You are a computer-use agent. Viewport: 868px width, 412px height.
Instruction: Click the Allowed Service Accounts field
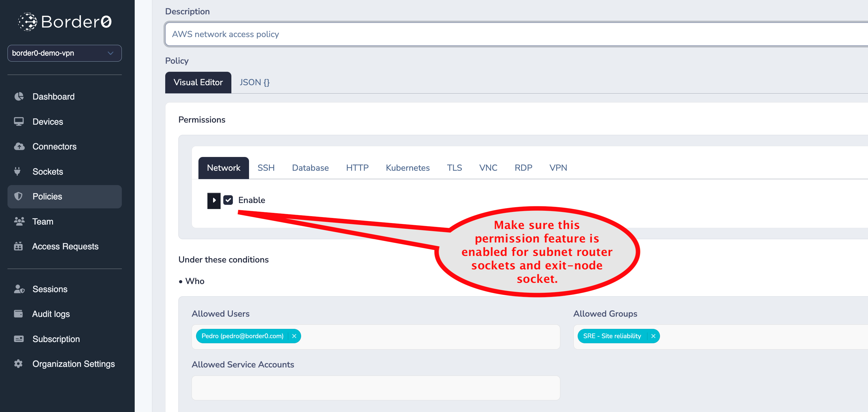point(376,388)
